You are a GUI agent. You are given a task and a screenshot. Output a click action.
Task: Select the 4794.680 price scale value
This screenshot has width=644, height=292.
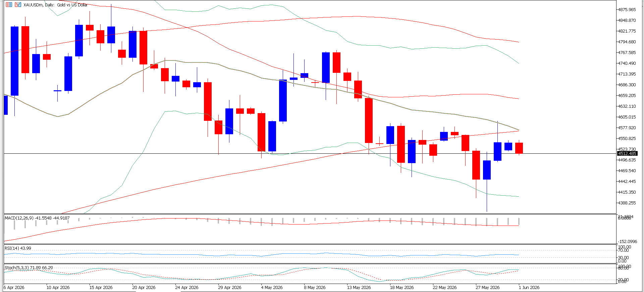pos(627,42)
